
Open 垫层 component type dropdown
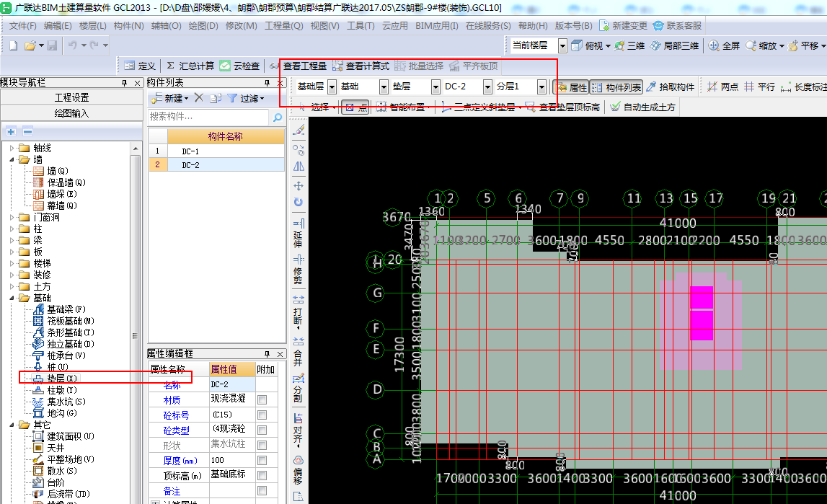[435, 87]
